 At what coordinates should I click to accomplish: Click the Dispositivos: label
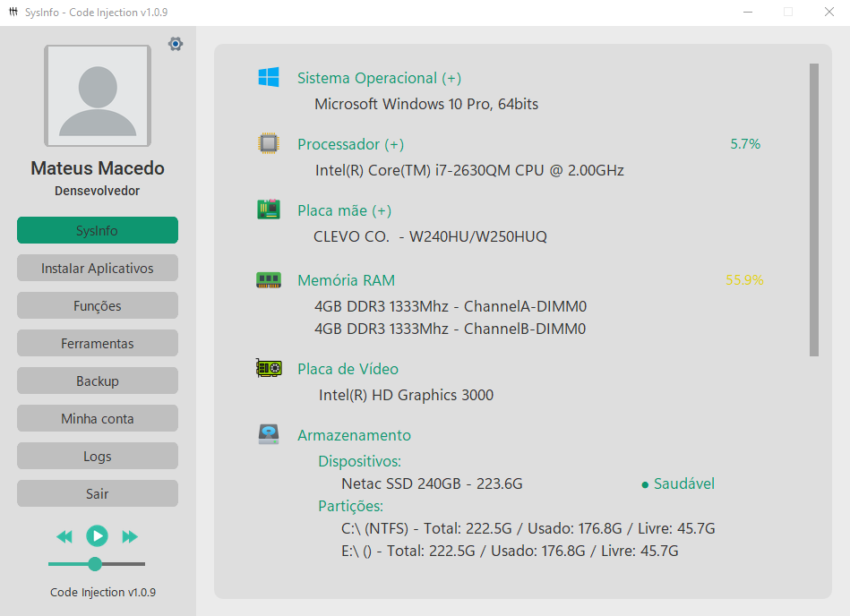point(359,461)
